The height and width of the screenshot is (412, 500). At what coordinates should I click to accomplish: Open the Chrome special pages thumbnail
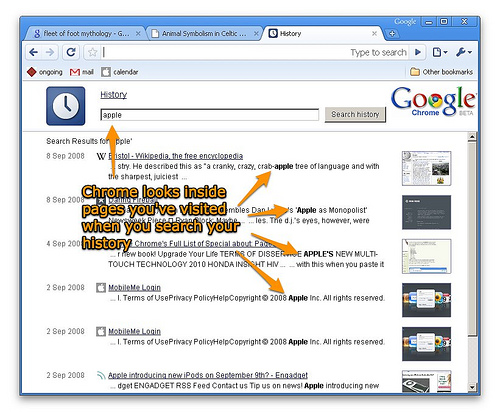pos(426,256)
